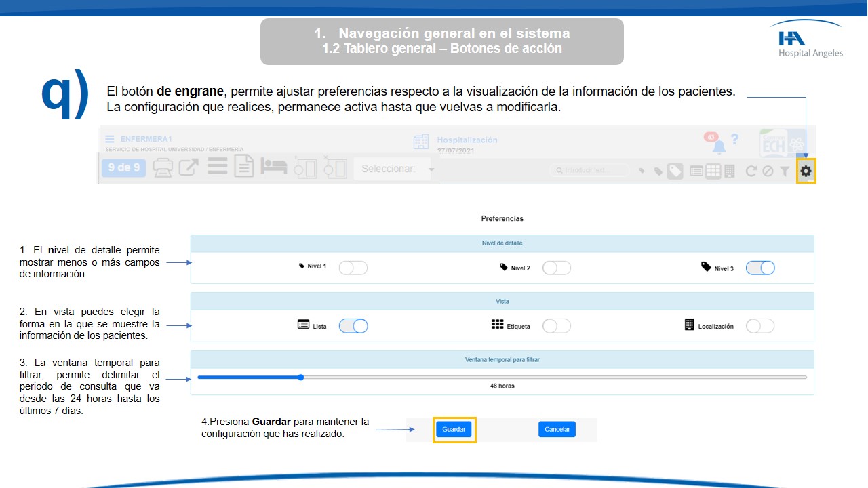Switch on the Localización view toggle
The image size is (868, 488).
tap(759, 326)
